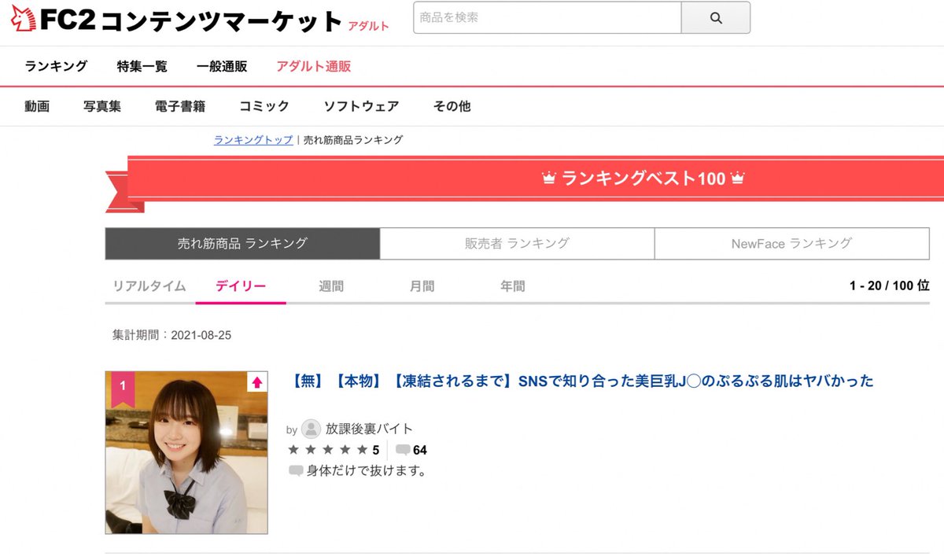
Task: Switch to 販売者 ランキング tab
Action: [517, 244]
